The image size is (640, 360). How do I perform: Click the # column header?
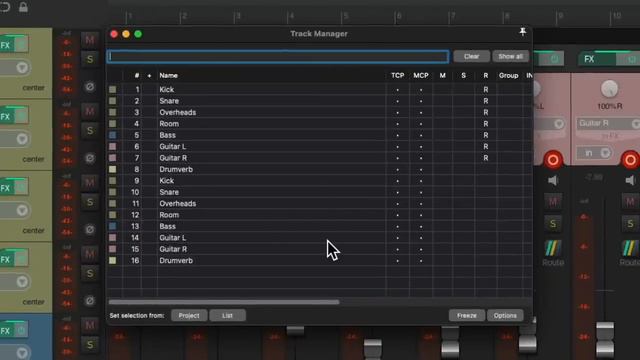tap(137, 76)
